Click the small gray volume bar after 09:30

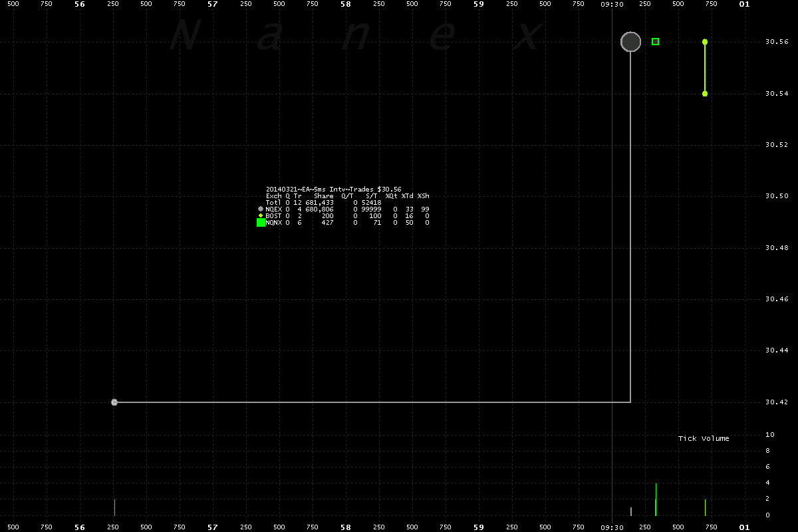coord(630,511)
